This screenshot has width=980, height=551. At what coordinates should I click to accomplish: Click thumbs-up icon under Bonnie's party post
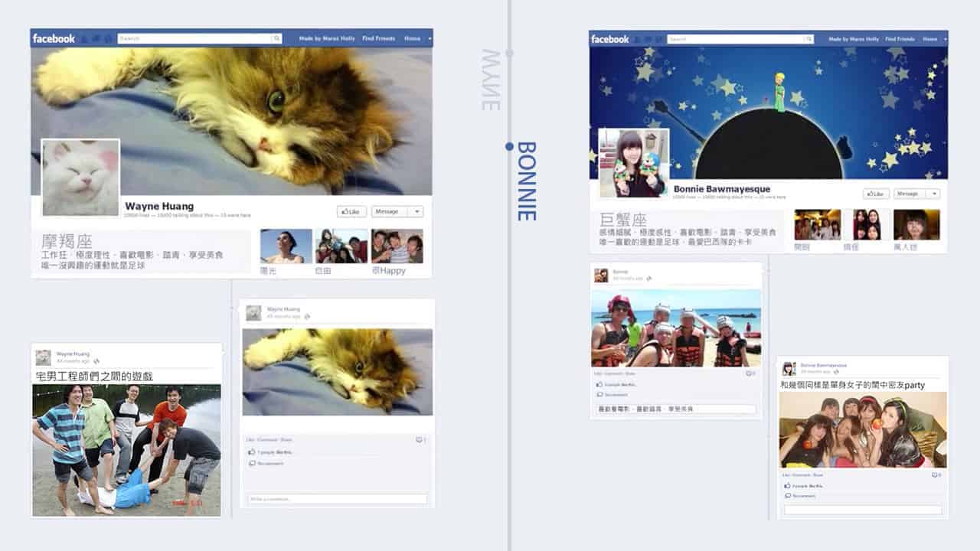coord(787,486)
